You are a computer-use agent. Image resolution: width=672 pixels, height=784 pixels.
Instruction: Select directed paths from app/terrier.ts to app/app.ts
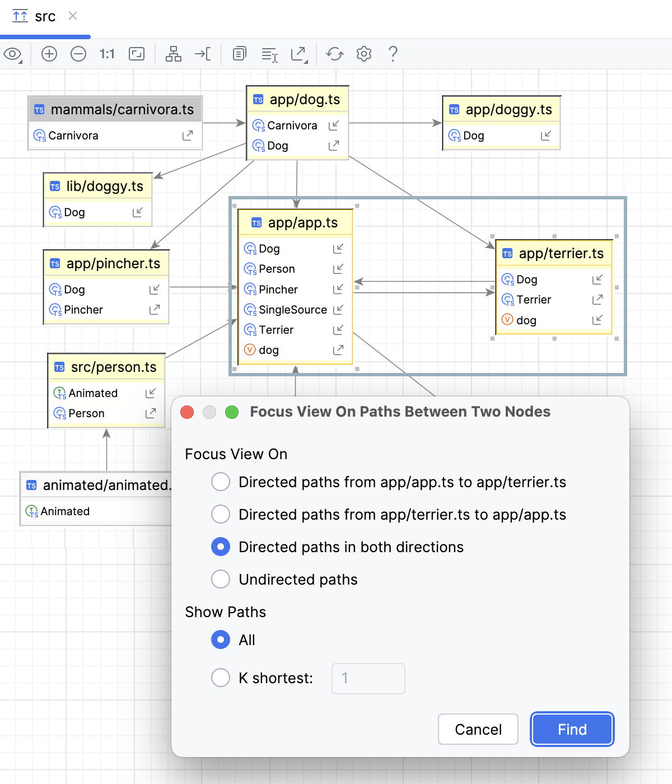pos(221,514)
